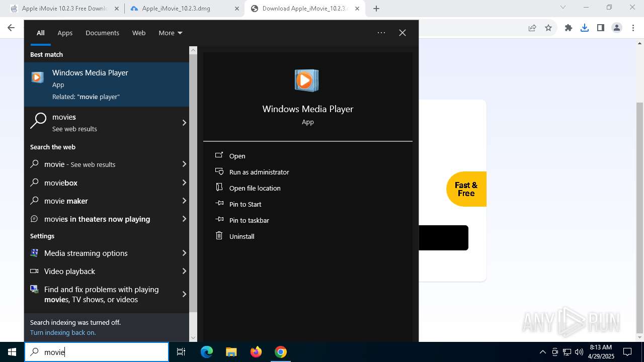Choose Pin to taskbar

pos(249,220)
